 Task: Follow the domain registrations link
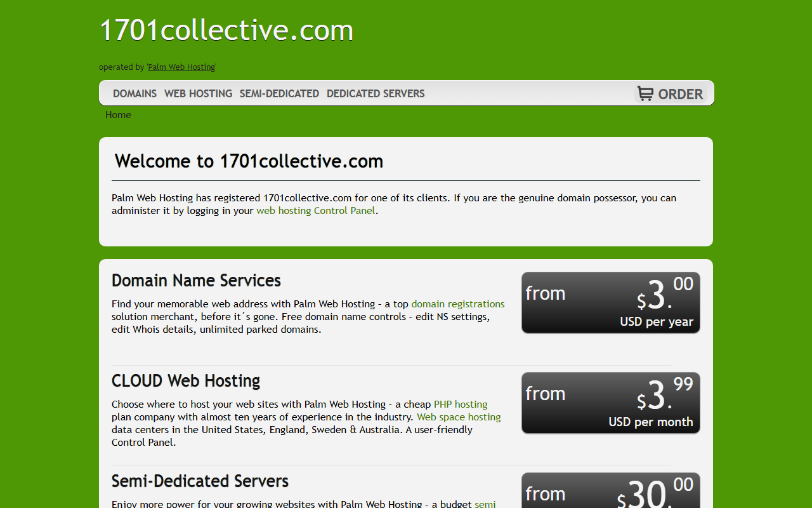[x=458, y=304]
